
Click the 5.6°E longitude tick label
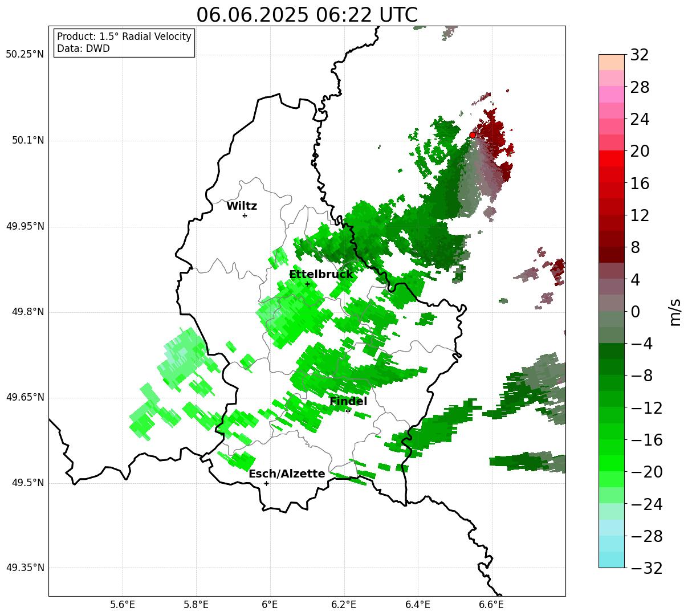point(123,605)
